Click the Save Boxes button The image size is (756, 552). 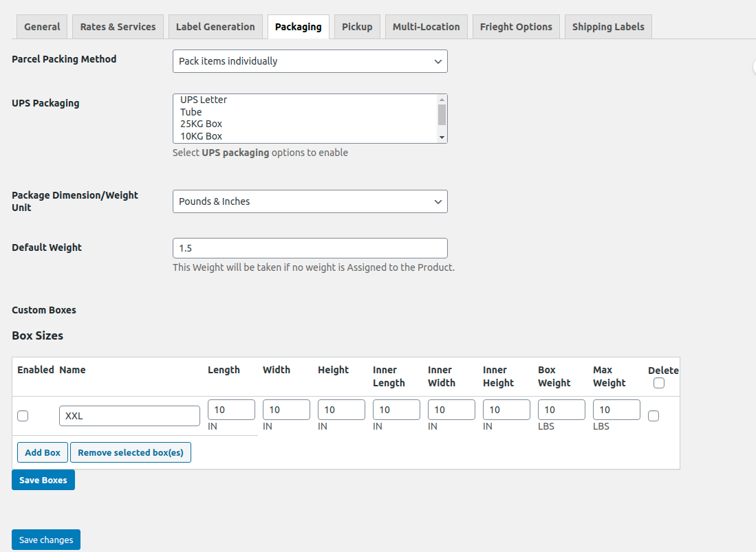point(43,480)
